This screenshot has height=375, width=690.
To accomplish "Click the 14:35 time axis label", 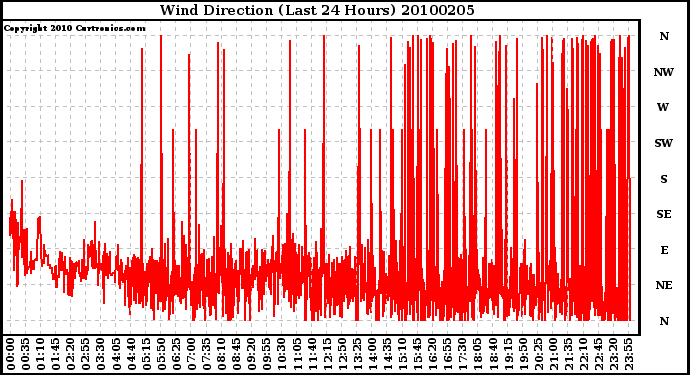I will (387, 355).
